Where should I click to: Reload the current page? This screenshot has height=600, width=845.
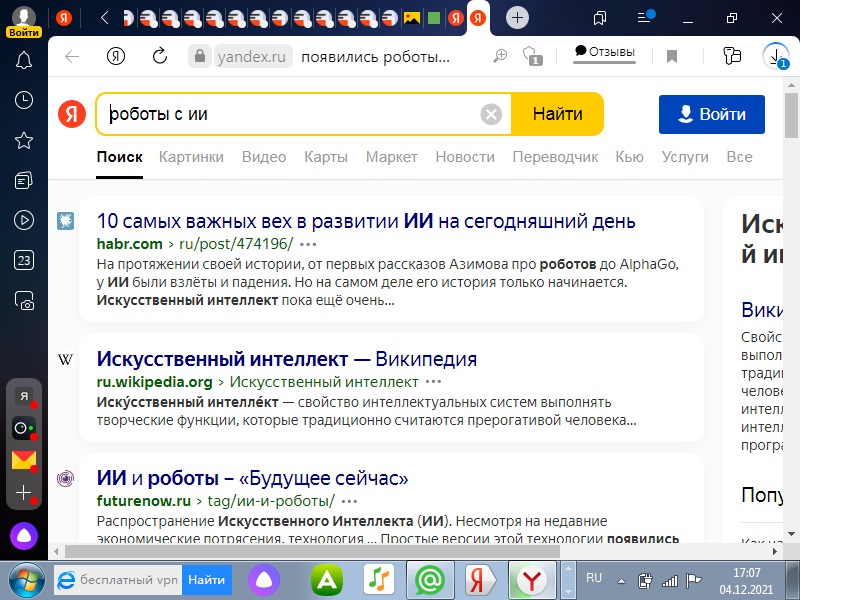[x=160, y=56]
